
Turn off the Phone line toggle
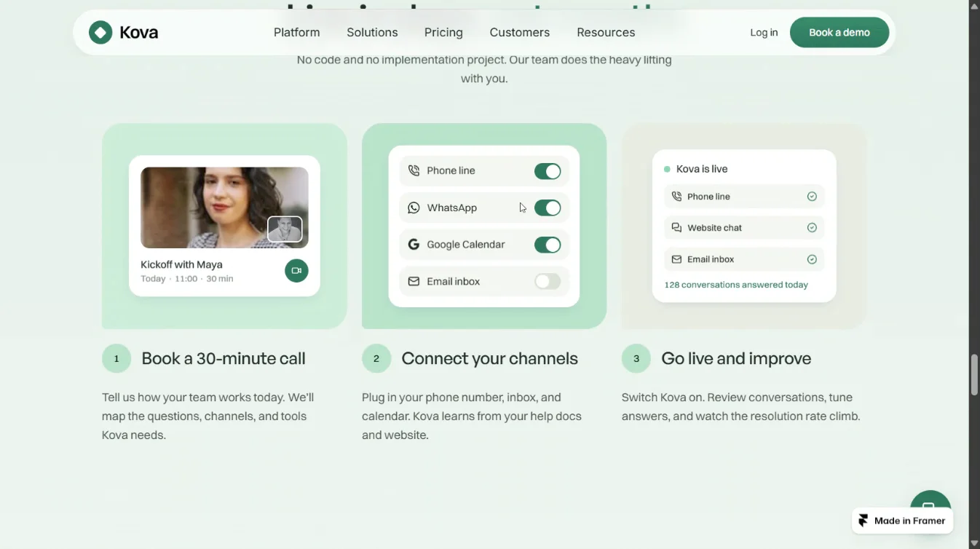coord(548,171)
